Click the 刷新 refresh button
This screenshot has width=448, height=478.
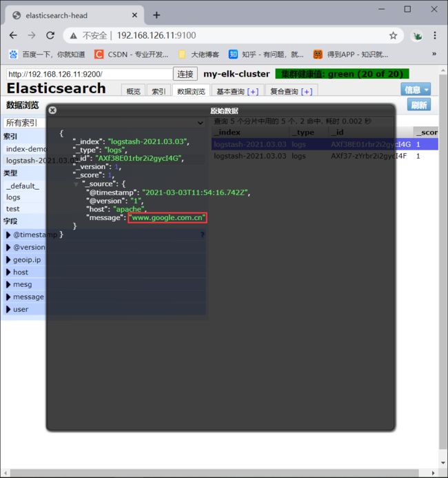[419, 105]
